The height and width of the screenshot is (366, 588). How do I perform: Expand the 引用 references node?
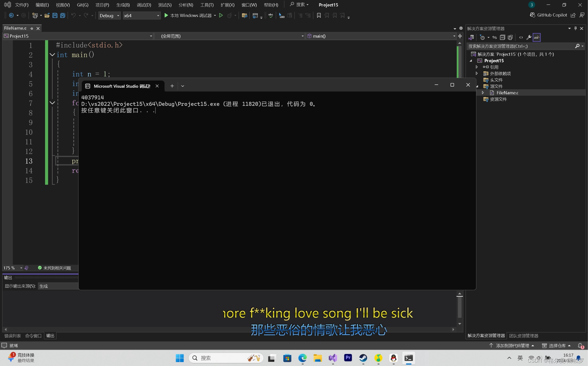477,67
